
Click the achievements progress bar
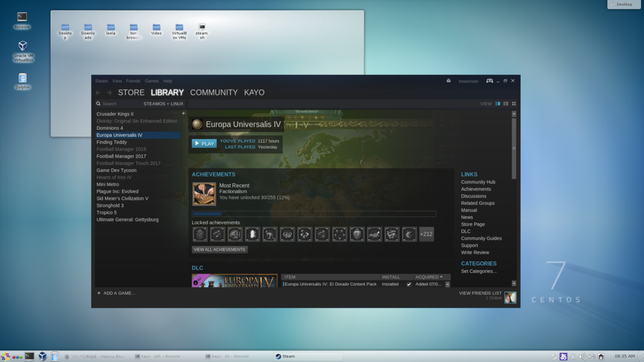click(314, 214)
